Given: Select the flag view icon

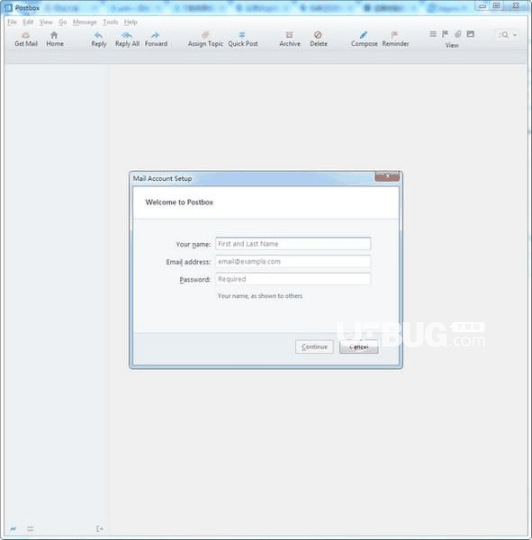Looking at the screenshot, I should pos(445,34).
